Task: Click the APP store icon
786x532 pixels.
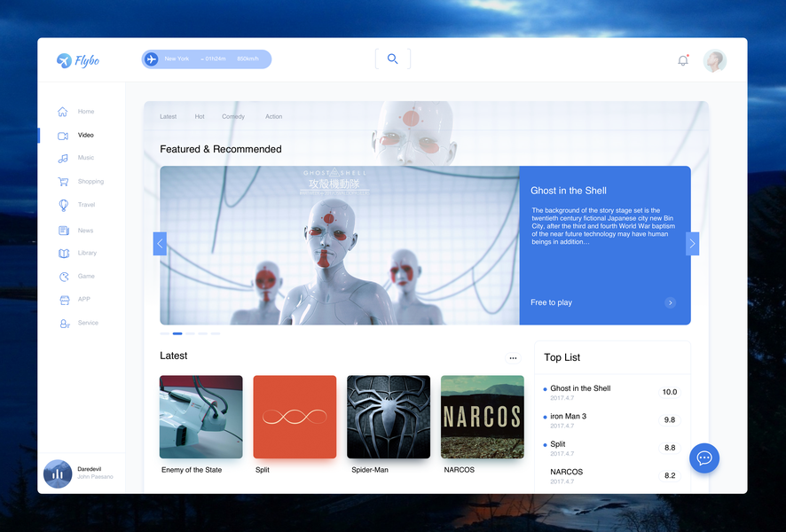Action: point(64,300)
